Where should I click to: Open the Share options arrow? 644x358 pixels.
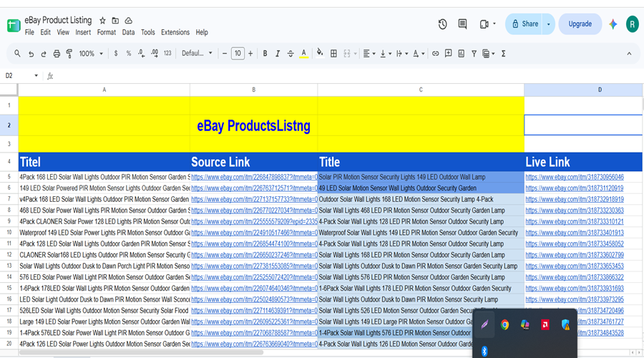tap(548, 24)
